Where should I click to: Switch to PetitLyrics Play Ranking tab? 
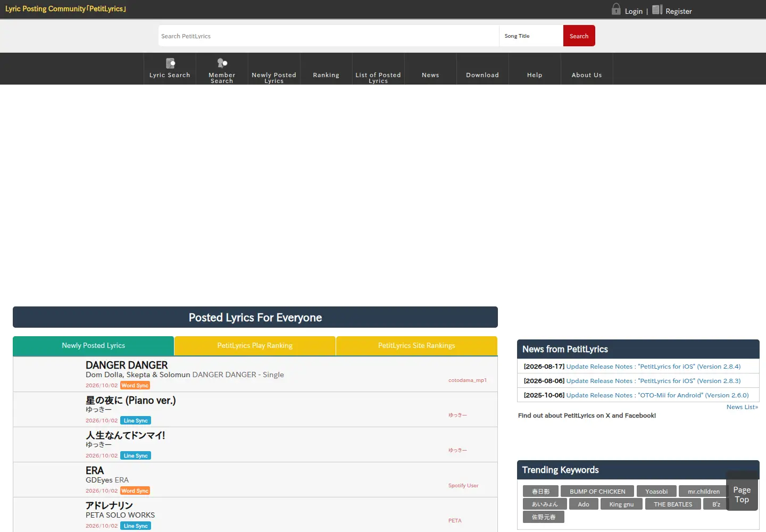[255, 346]
